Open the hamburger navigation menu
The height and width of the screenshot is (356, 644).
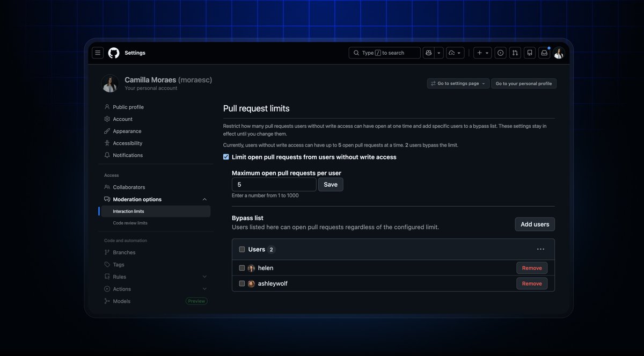click(98, 53)
